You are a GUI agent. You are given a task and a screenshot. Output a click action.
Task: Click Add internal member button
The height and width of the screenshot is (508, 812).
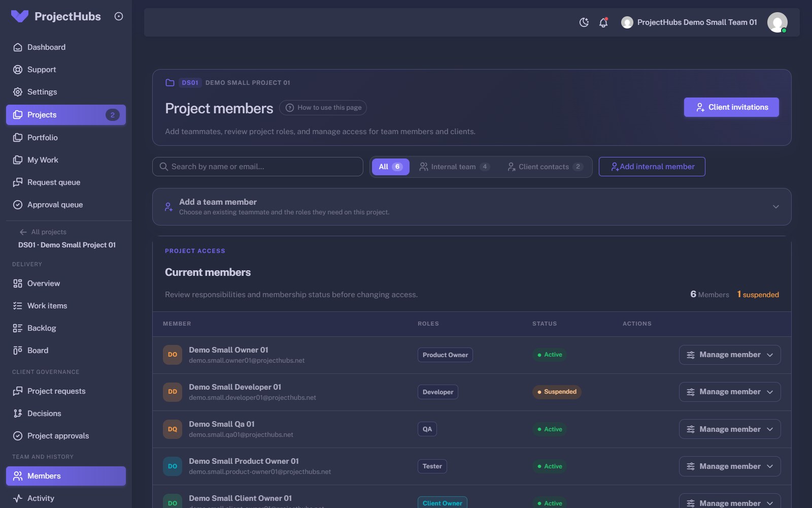click(652, 167)
